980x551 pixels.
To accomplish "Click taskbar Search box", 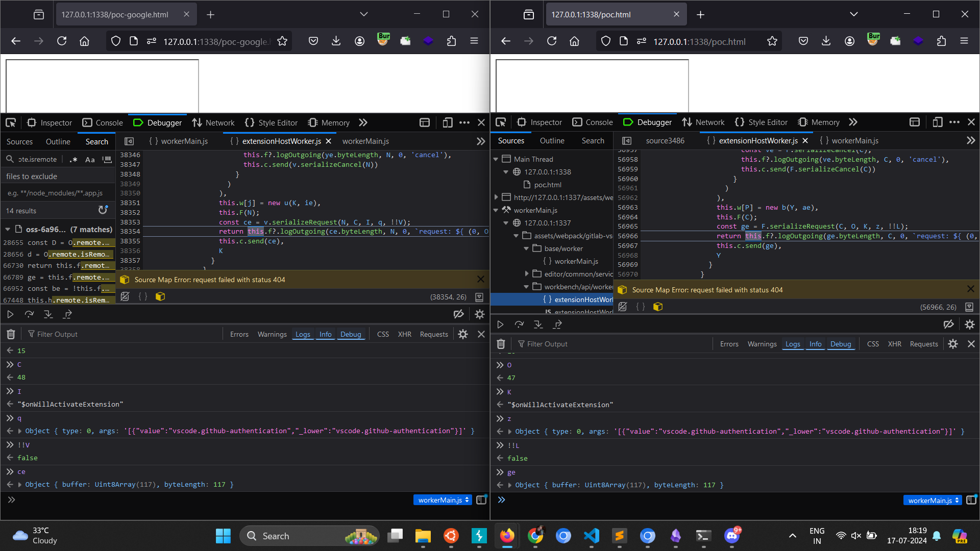I will tap(309, 536).
